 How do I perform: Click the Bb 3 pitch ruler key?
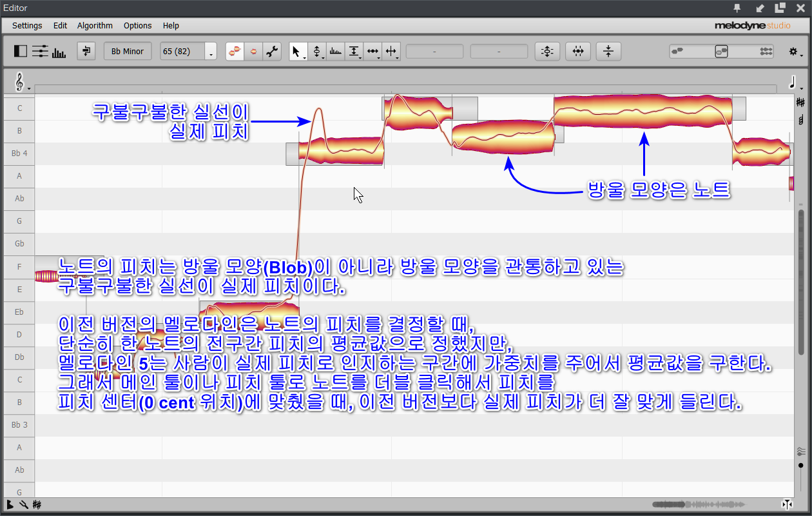point(19,424)
